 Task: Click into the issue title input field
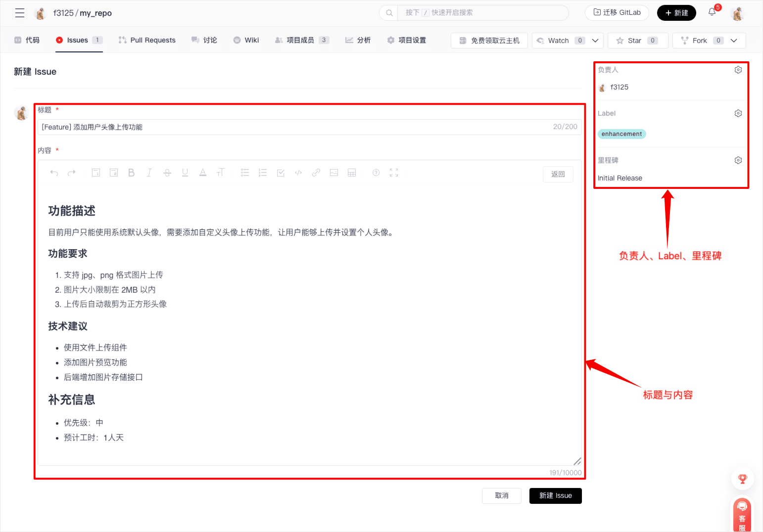coord(297,127)
